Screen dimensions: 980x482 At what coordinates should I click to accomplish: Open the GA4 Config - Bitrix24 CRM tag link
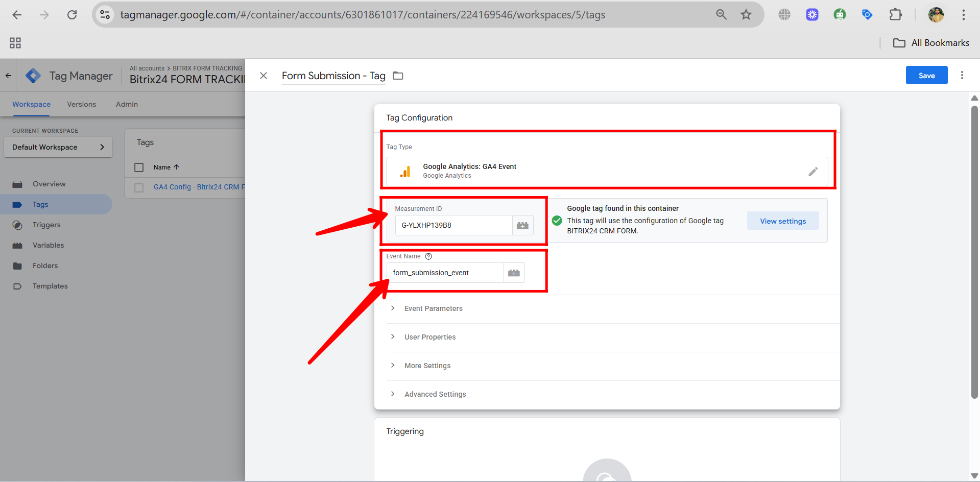click(x=199, y=187)
